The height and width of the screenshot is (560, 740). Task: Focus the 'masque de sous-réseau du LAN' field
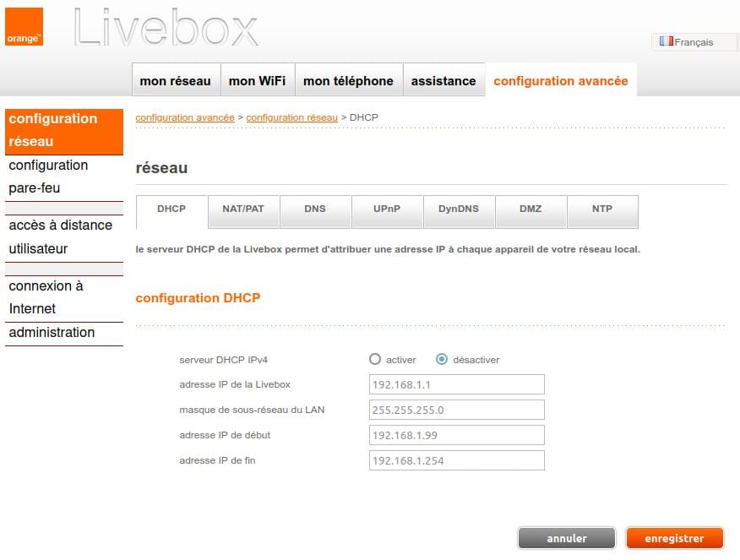(457, 410)
